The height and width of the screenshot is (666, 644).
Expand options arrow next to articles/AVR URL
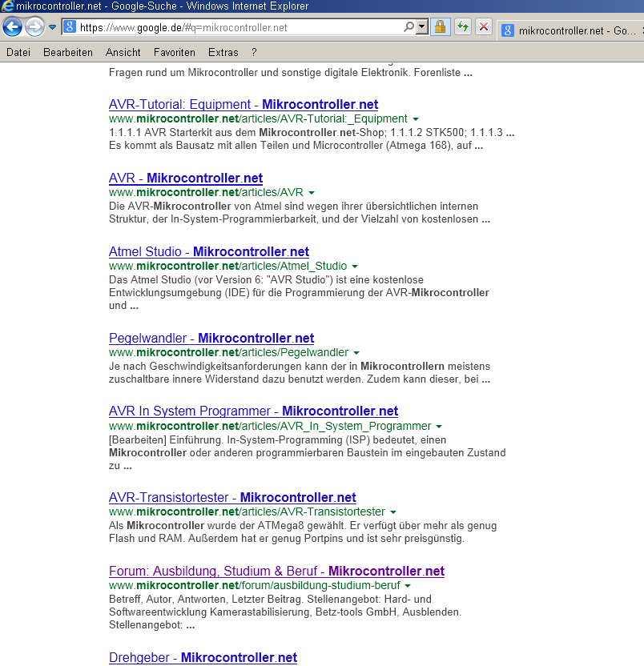pos(312,193)
